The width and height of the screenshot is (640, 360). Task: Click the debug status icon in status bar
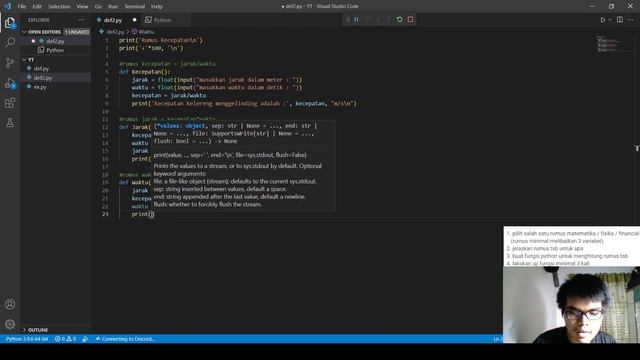(x=85, y=339)
